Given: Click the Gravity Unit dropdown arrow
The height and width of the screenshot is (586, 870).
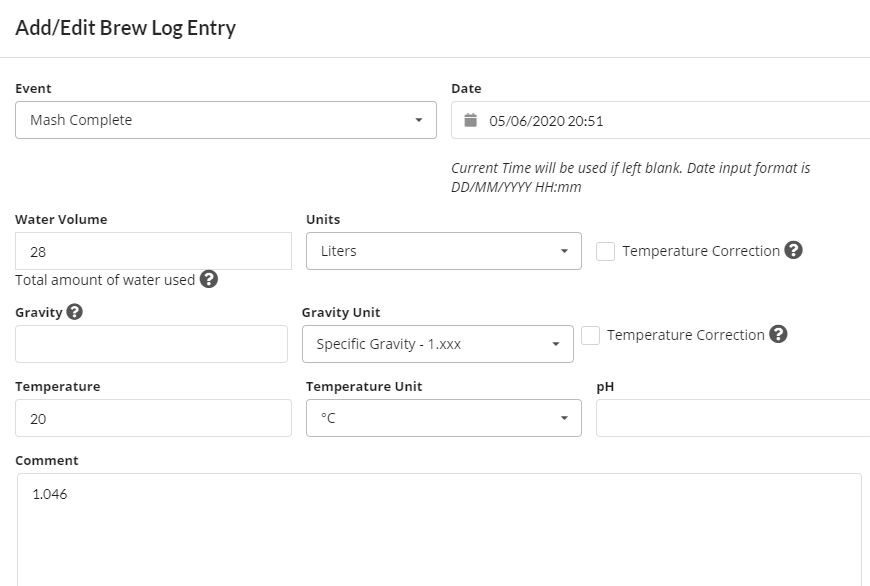Looking at the screenshot, I should [556, 345].
